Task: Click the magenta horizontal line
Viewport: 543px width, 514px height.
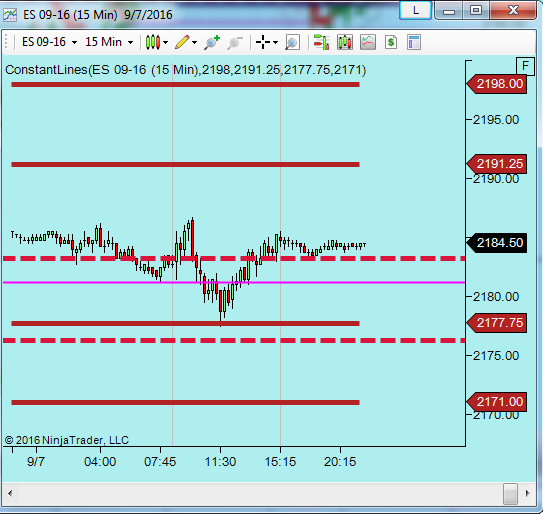Action: (234, 283)
